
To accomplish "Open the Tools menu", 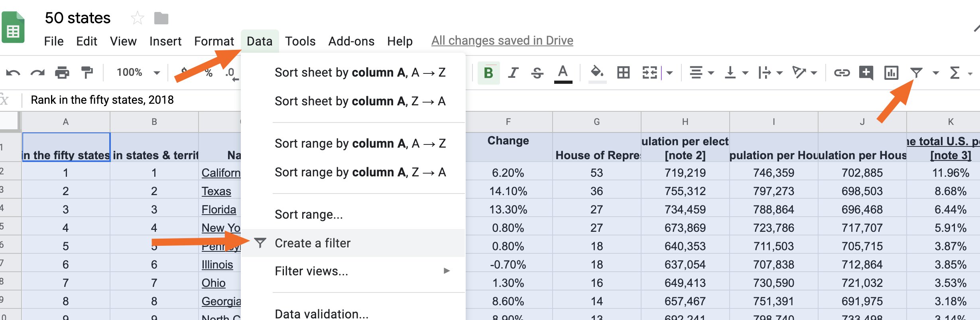I will pos(300,41).
